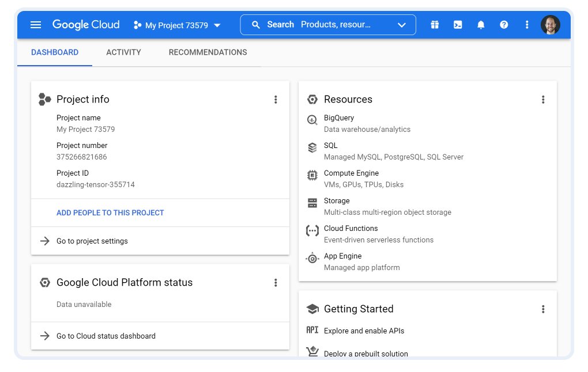Click Managed MySQL, PostgreSQL, SQL Server description
Viewport: 588px width, 372px height.
coord(394,157)
